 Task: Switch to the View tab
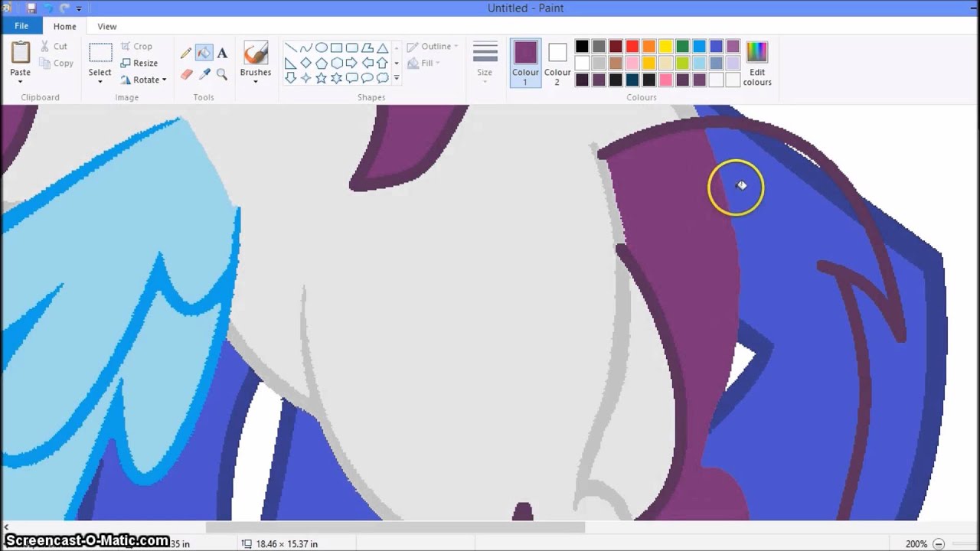tap(107, 26)
